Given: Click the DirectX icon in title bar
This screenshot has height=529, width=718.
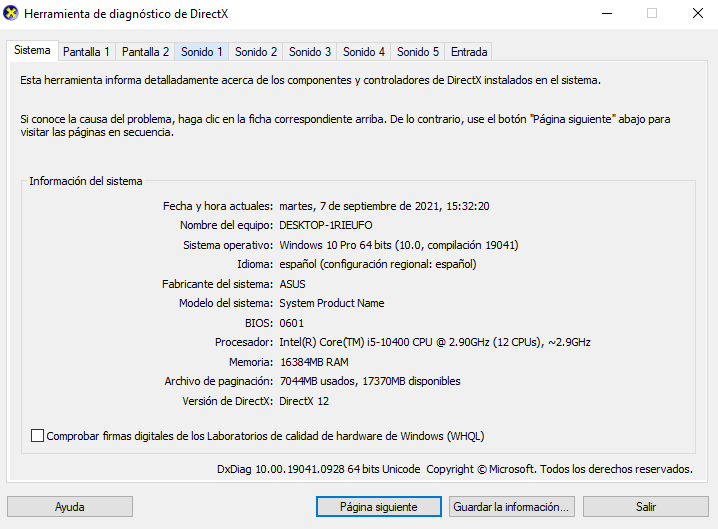Looking at the screenshot, I should (x=11, y=13).
